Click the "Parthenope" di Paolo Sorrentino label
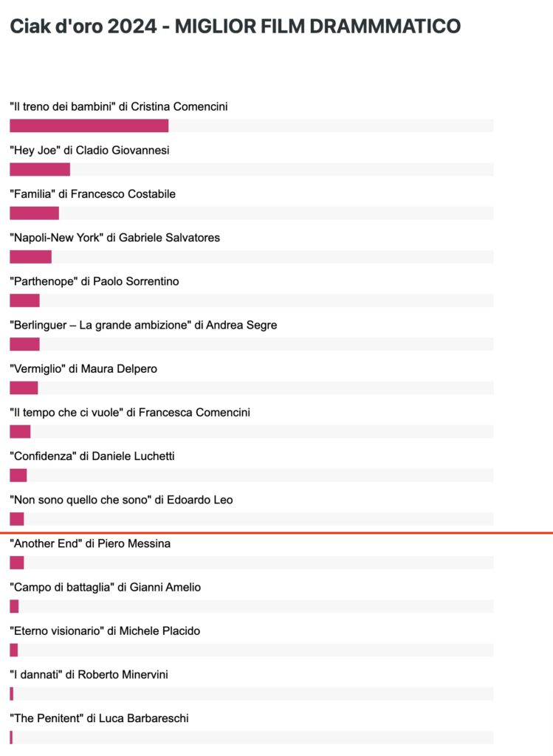Screen dimensions: 553x756 (95, 281)
